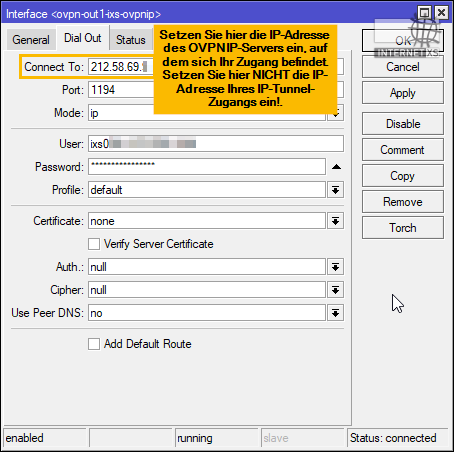The height and width of the screenshot is (452, 454).
Task: Open the Status tab
Action: (131, 40)
